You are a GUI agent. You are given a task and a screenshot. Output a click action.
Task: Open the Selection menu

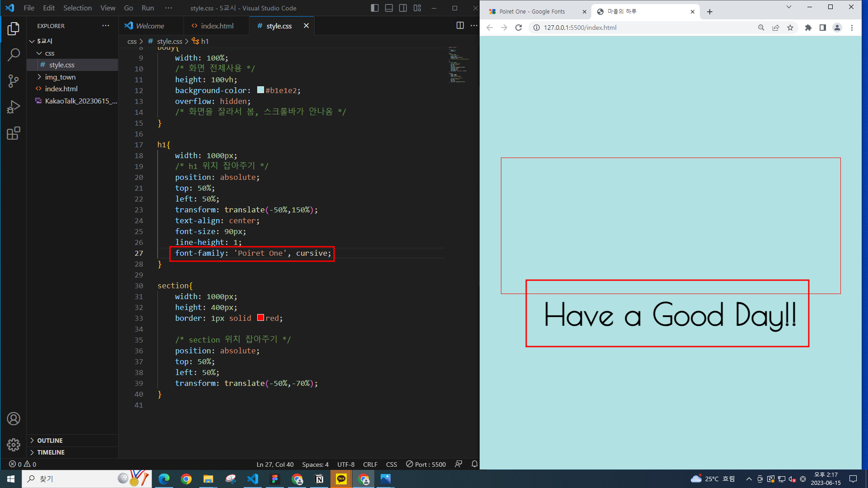[x=77, y=8]
